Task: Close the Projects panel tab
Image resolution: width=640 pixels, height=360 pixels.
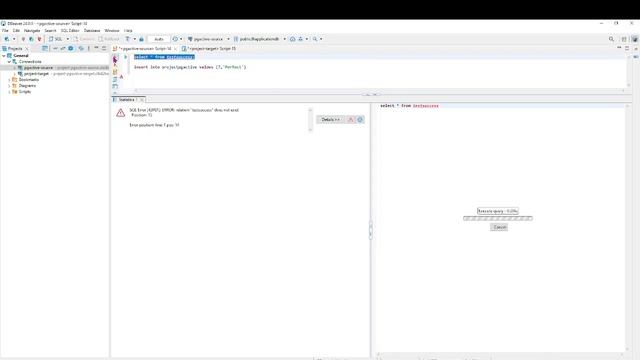Action: [27, 49]
